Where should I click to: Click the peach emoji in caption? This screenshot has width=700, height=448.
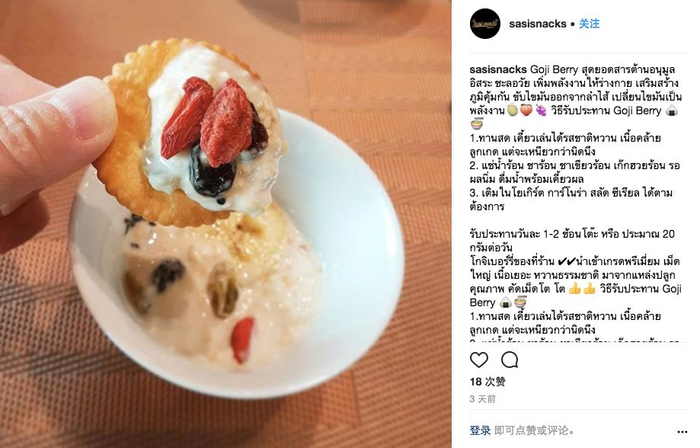click(x=526, y=111)
